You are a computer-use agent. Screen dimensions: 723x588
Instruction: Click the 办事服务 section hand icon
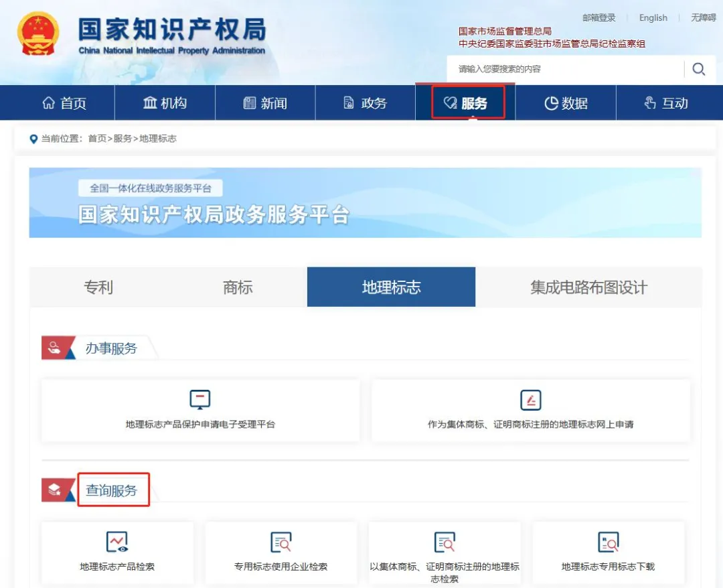(x=54, y=348)
